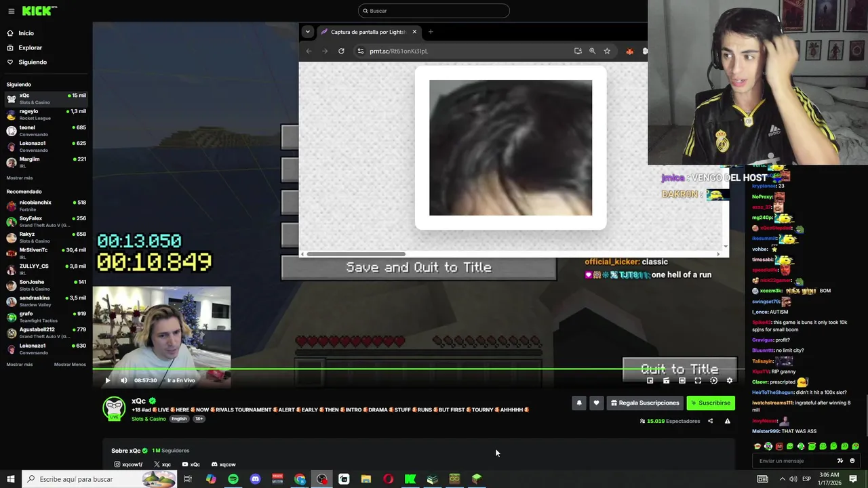Open Spotify from the taskbar
The width and height of the screenshot is (868, 488).
(x=233, y=479)
